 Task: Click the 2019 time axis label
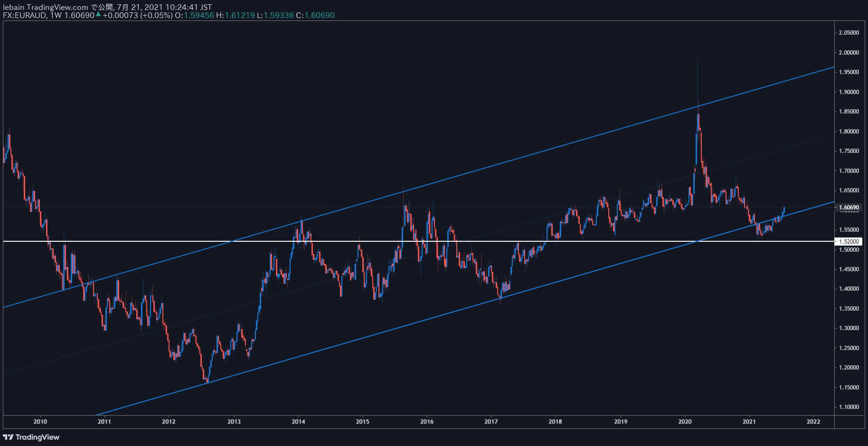pos(621,422)
